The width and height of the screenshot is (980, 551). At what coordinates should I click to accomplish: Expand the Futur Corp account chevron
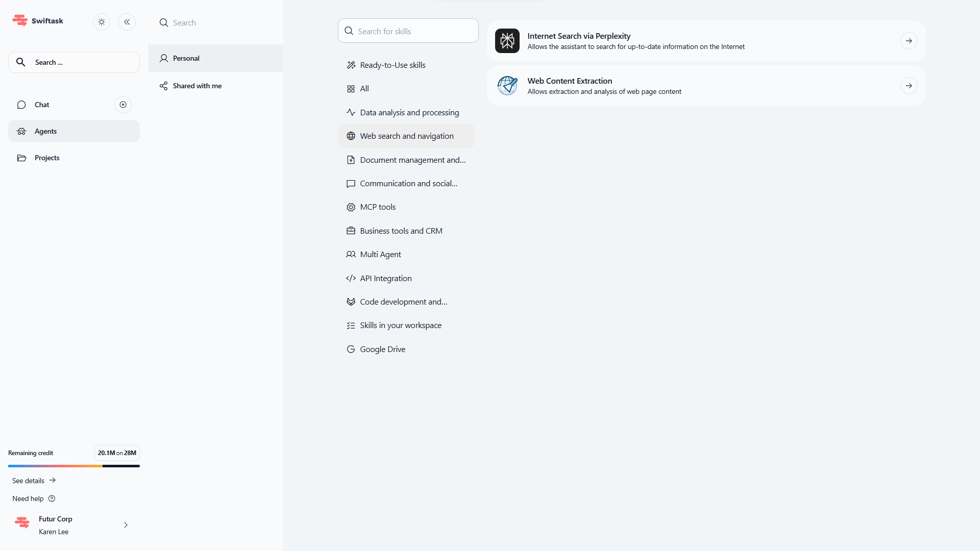[126, 525]
